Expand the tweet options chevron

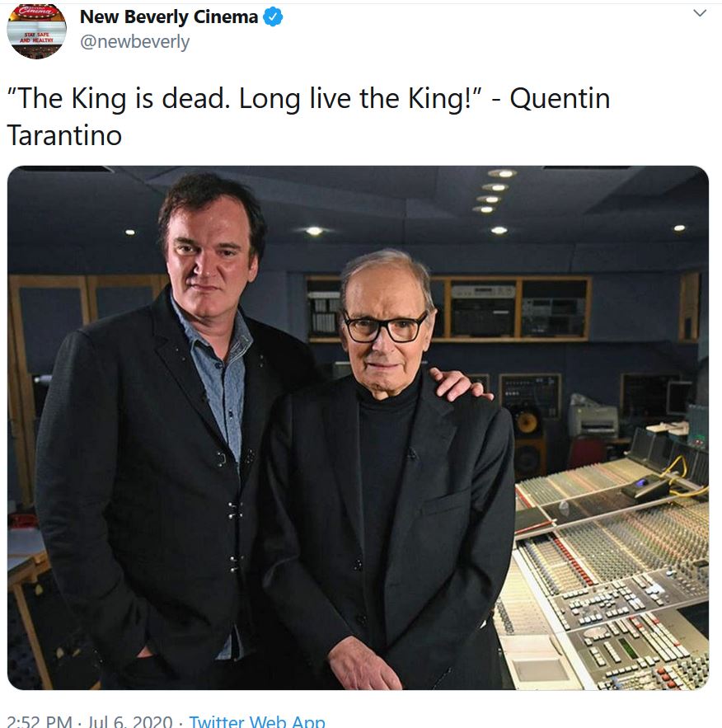coord(700,13)
